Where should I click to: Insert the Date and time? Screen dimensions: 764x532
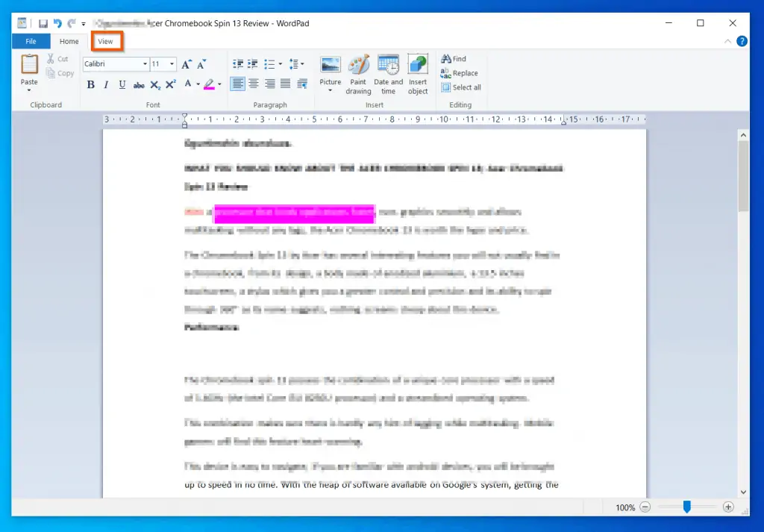click(x=388, y=71)
